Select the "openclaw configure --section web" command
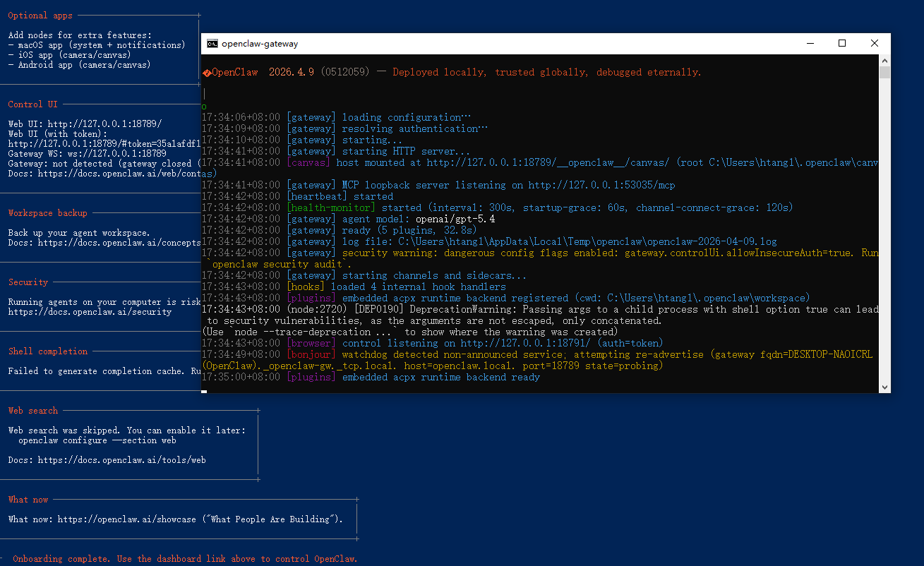The height and width of the screenshot is (566, 924). click(97, 440)
